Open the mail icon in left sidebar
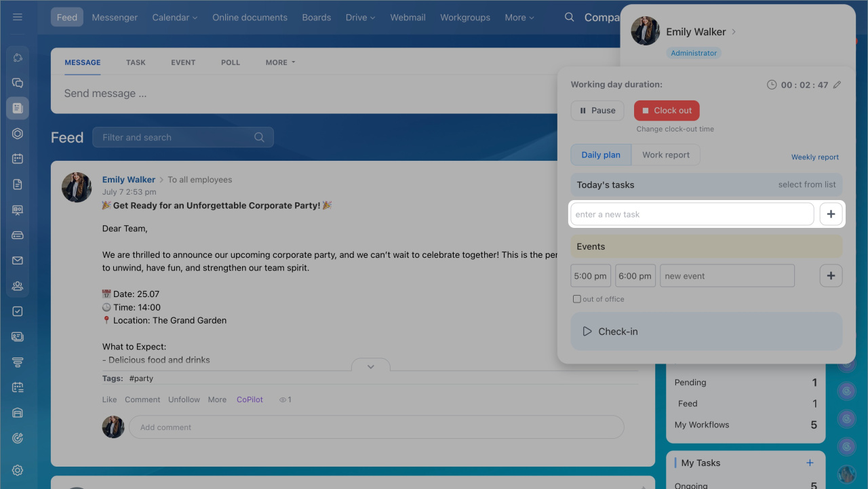868x489 pixels. [18, 260]
